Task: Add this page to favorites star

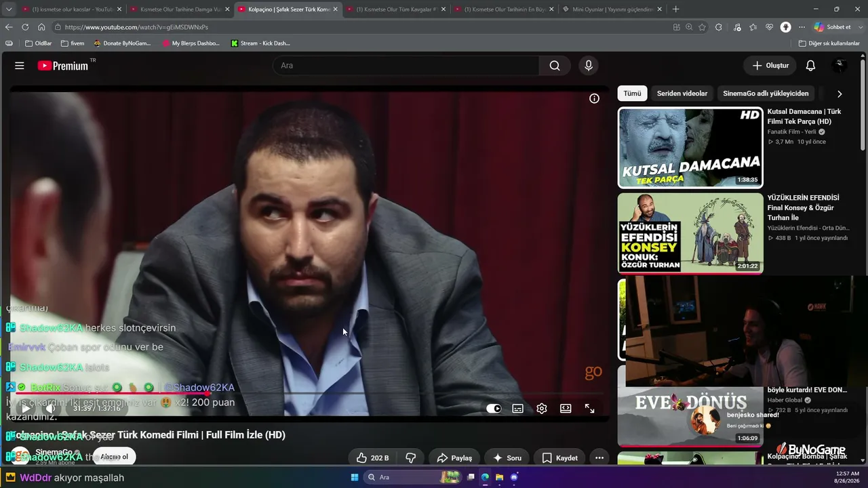Action: pos(702,27)
